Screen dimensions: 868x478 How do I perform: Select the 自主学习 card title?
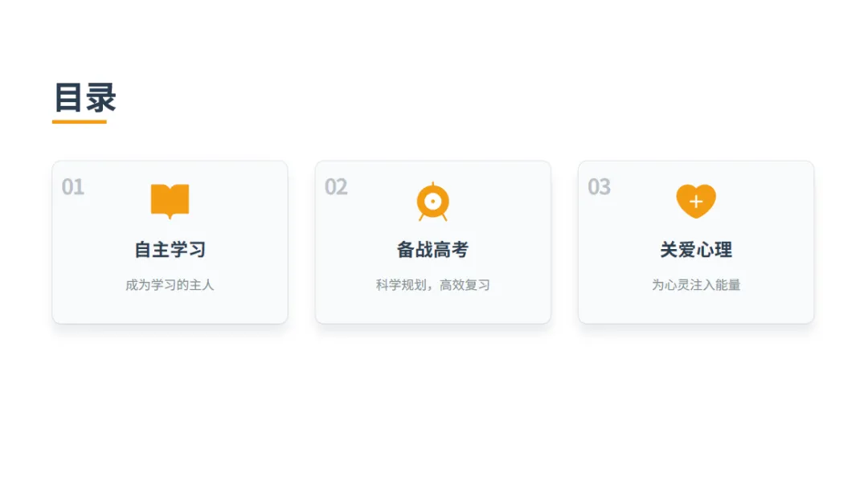pyautogui.click(x=170, y=250)
